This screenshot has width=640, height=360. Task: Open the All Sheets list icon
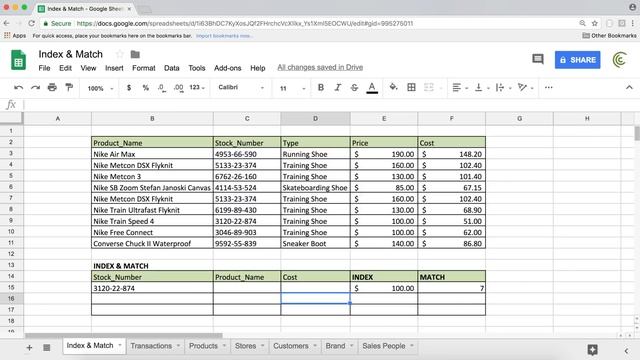pyautogui.click(x=47, y=348)
